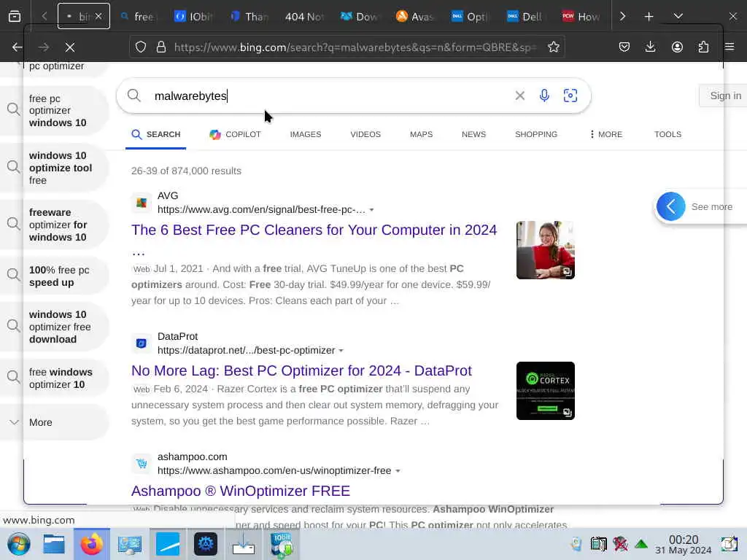Expand ashampoo URL dropdown arrow
Image resolution: width=747 pixels, height=560 pixels.
(x=398, y=471)
